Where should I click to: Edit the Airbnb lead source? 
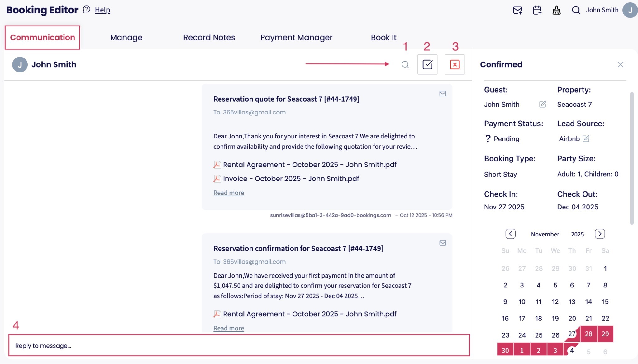pyautogui.click(x=586, y=138)
